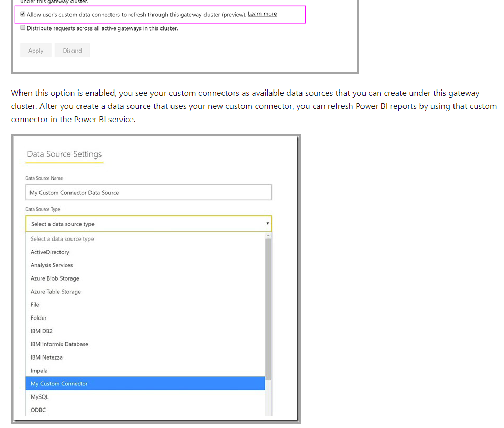504x428 pixels.
Task: Edit the Data Source Name field
Action: [x=148, y=192]
